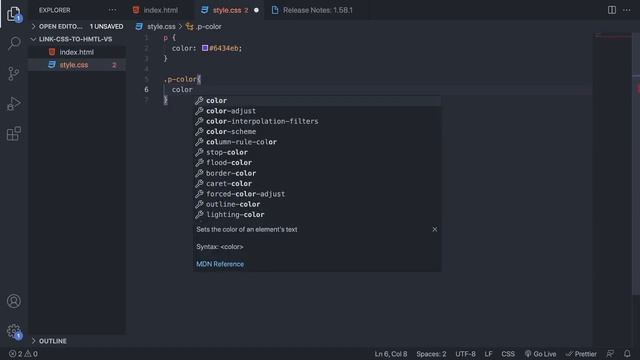Click the feedback icon in status bar
This screenshot has height=360, width=640.
click(x=610, y=353)
